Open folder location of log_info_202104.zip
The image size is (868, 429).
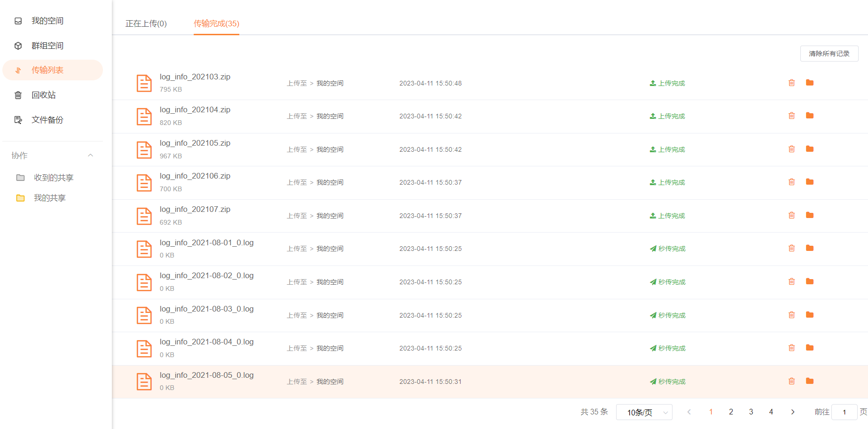(809, 116)
